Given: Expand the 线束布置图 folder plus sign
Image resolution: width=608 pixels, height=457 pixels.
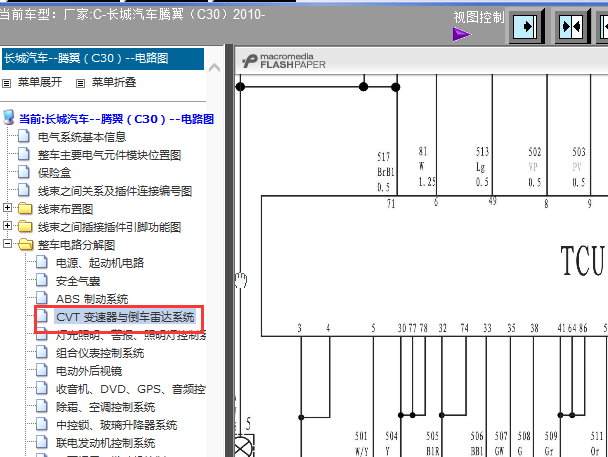Looking at the screenshot, I should tap(7, 208).
